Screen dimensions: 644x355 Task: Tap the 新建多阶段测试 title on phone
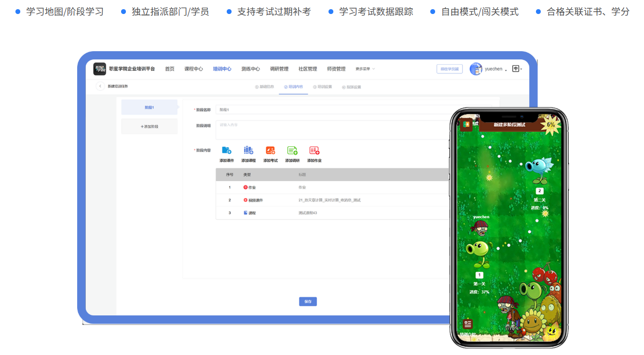tap(509, 125)
